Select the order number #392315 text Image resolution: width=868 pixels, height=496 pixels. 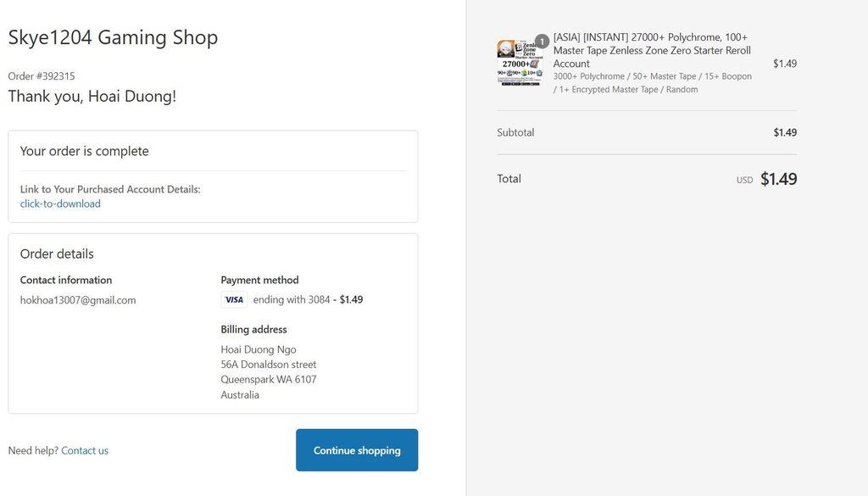[x=42, y=76]
